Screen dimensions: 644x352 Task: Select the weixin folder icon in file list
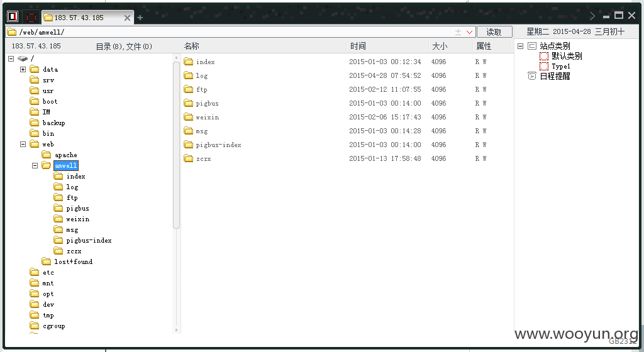click(189, 117)
